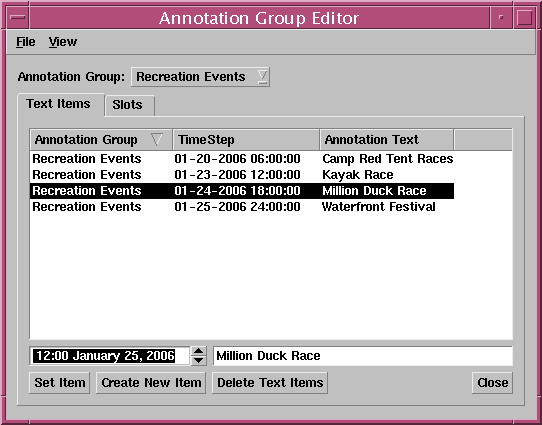The image size is (542, 425).
Task: Open the View menu
Action: pyautogui.click(x=63, y=42)
